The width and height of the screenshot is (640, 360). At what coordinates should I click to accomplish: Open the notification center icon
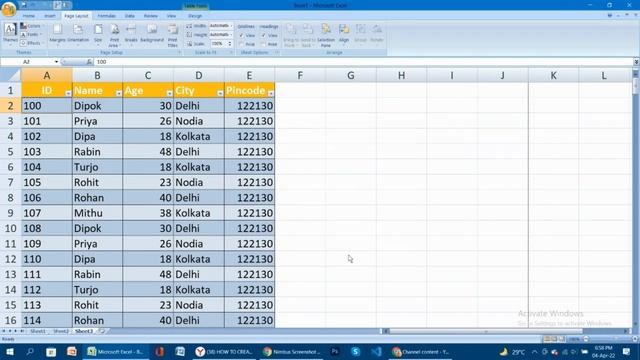point(627,351)
